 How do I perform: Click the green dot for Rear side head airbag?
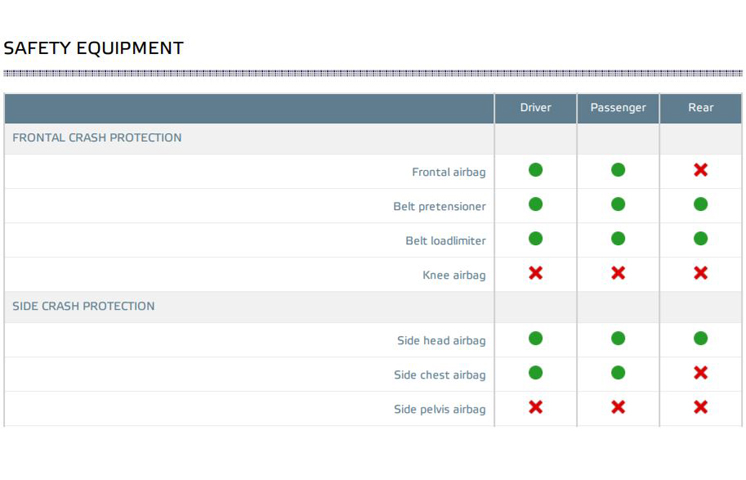(701, 338)
